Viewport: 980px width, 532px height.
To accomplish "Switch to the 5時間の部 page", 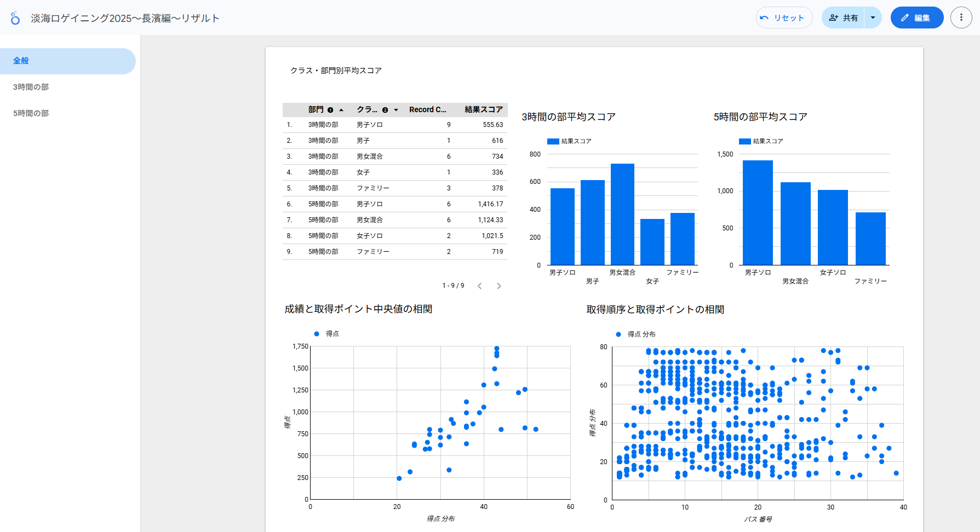I will coord(31,113).
